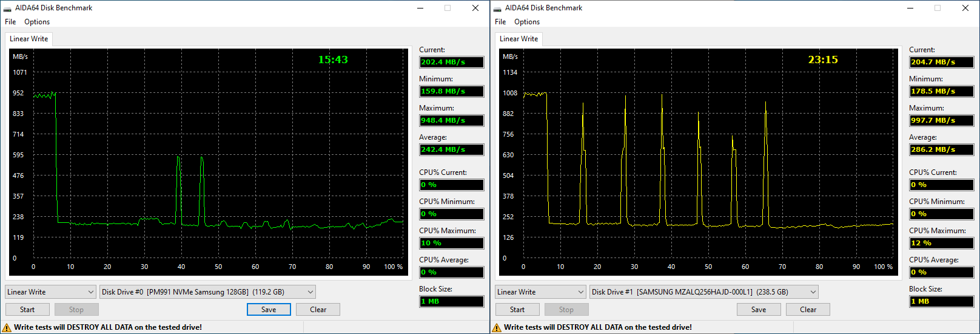Click Save button in left window
This screenshot has height=334, width=980.
coord(269,310)
